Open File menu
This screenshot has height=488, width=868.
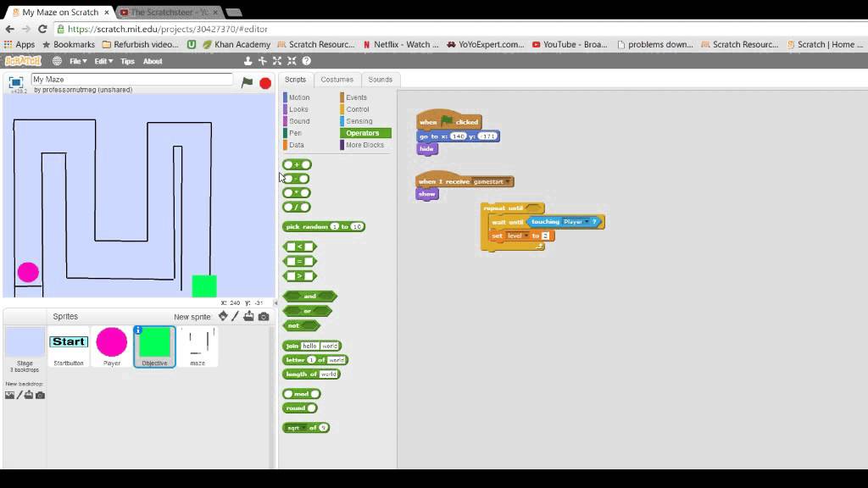[77, 61]
